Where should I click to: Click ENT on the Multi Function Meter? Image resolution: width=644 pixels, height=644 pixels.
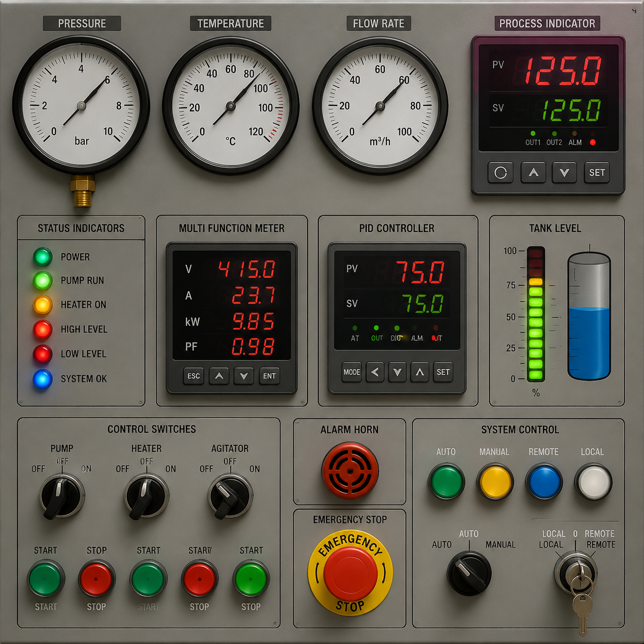tap(269, 376)
